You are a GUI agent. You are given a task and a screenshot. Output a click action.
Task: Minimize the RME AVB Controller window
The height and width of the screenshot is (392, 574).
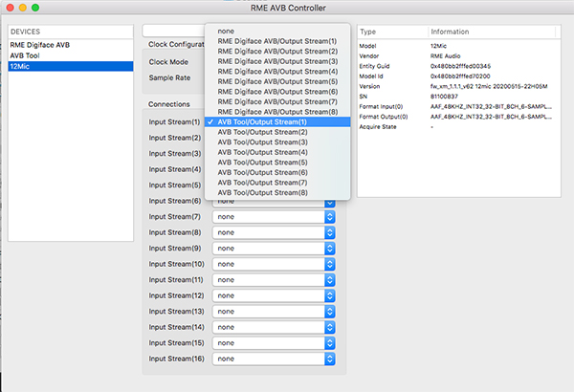coord(23,8)
